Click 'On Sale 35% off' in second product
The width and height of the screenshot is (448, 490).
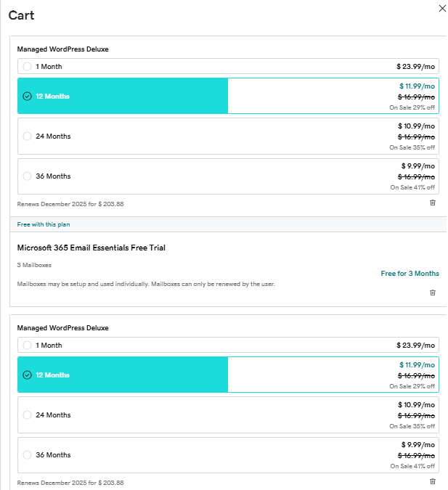pos(412,426)
